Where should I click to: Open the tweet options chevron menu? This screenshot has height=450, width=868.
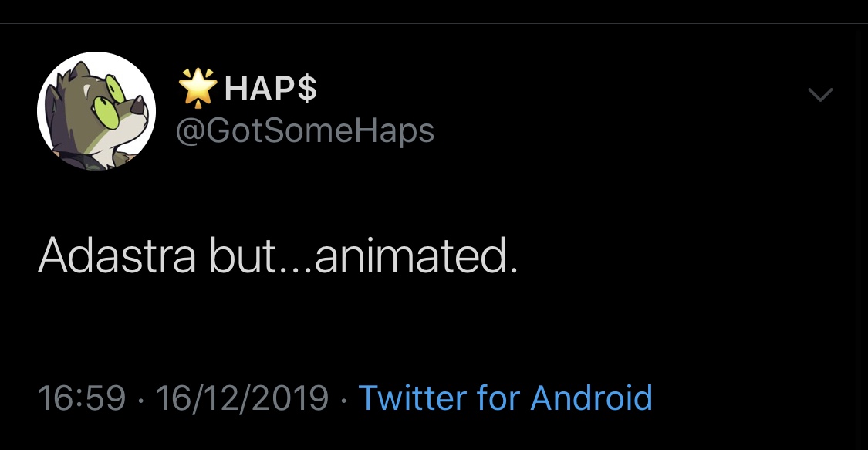click(x=819, y=96)
